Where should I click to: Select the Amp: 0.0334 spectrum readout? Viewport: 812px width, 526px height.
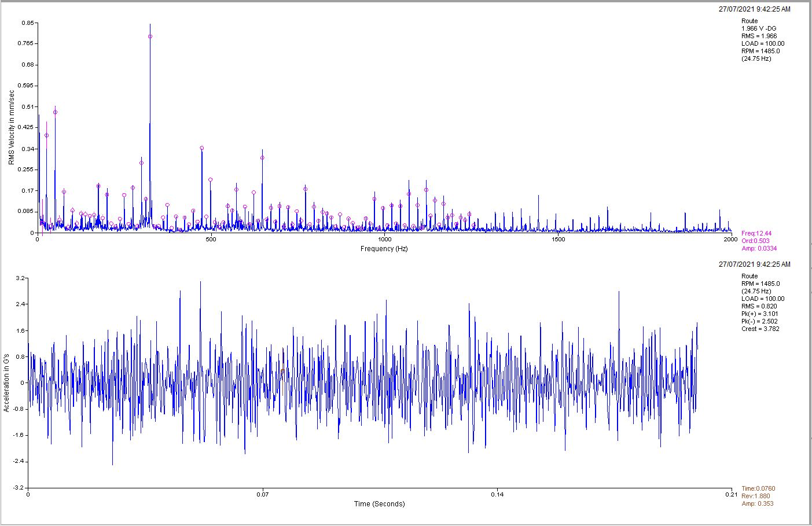click(x=759, y=248)
